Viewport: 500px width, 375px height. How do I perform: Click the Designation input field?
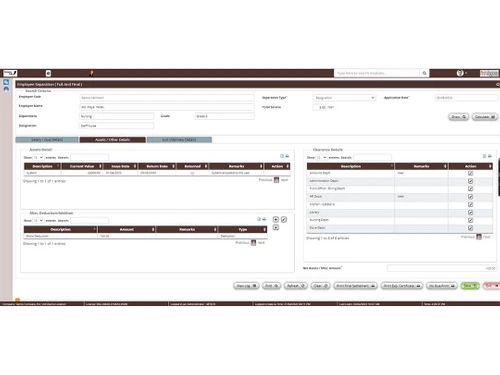tap(116, 126)
